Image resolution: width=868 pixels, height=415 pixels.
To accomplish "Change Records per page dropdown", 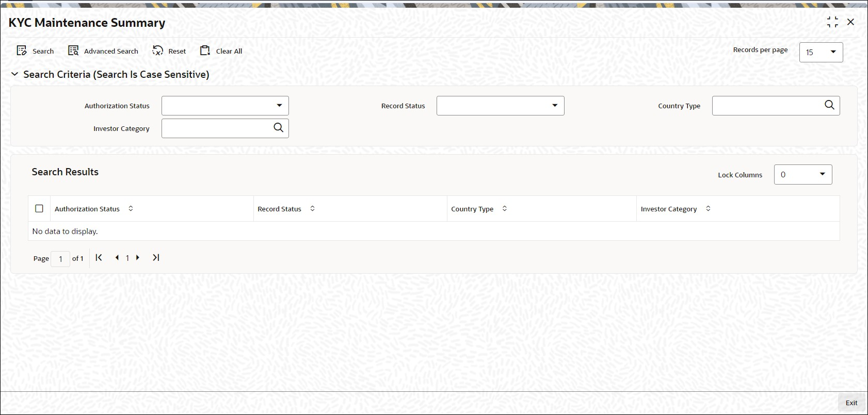I will (821, 52).
